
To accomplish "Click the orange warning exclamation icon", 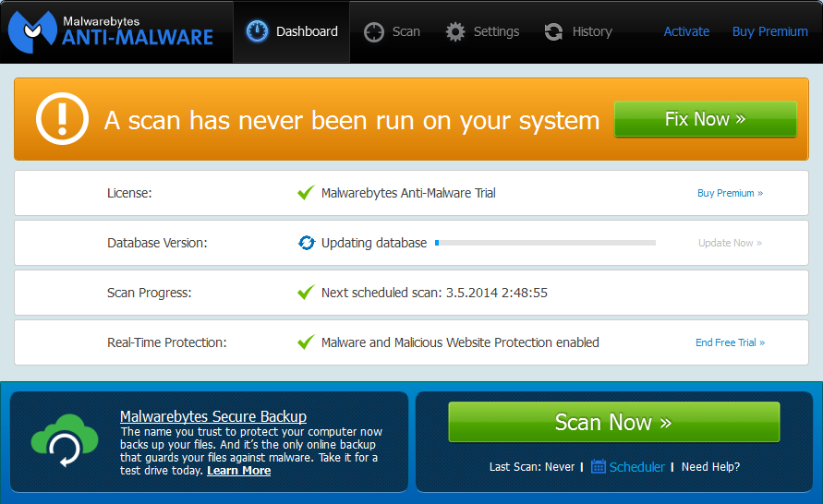I will [62, 118].
